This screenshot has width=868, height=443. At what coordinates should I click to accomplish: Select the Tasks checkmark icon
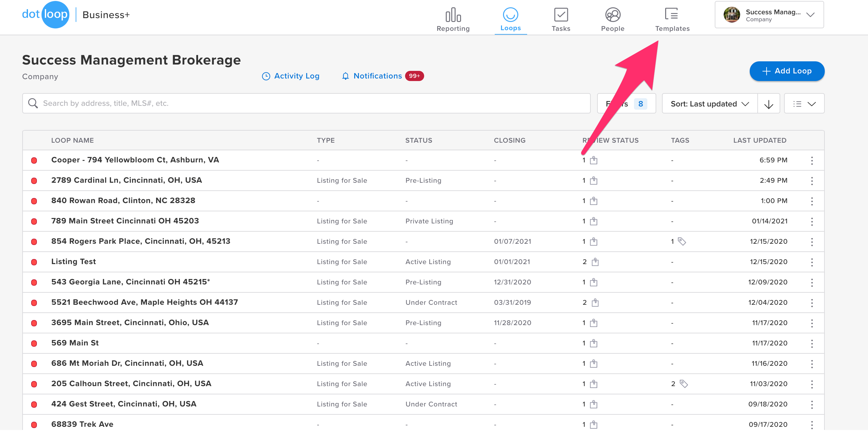(561, 15)
